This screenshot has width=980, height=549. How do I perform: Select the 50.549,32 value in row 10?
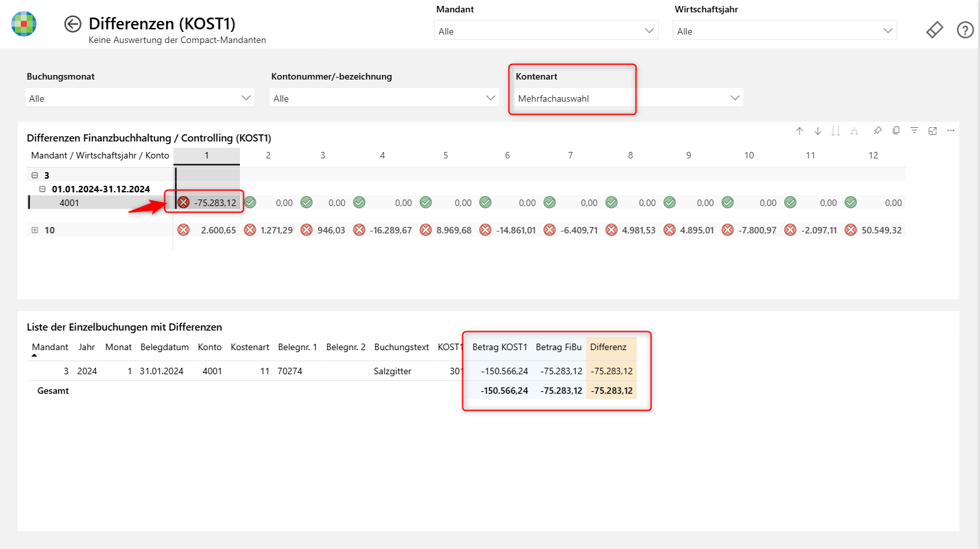point(882,230)
